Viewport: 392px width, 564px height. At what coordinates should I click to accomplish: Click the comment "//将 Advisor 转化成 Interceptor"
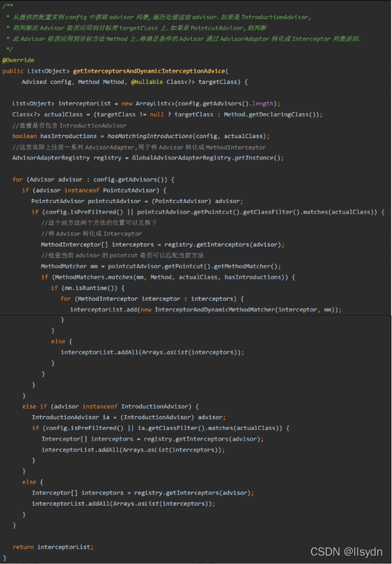(x=91, y=234)
